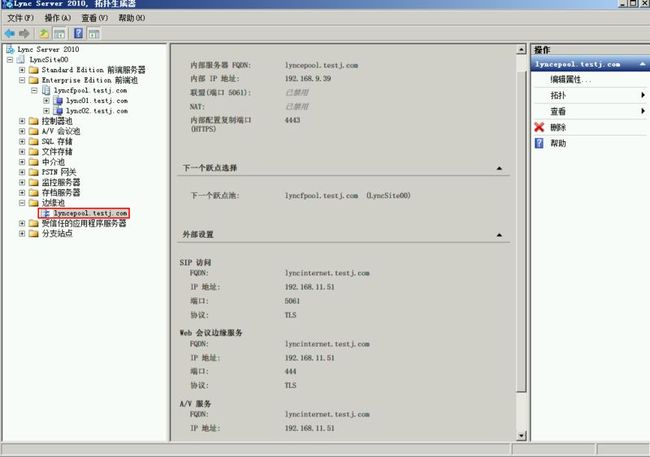Collapse the 边缘池 tree node

coord(22,203)
